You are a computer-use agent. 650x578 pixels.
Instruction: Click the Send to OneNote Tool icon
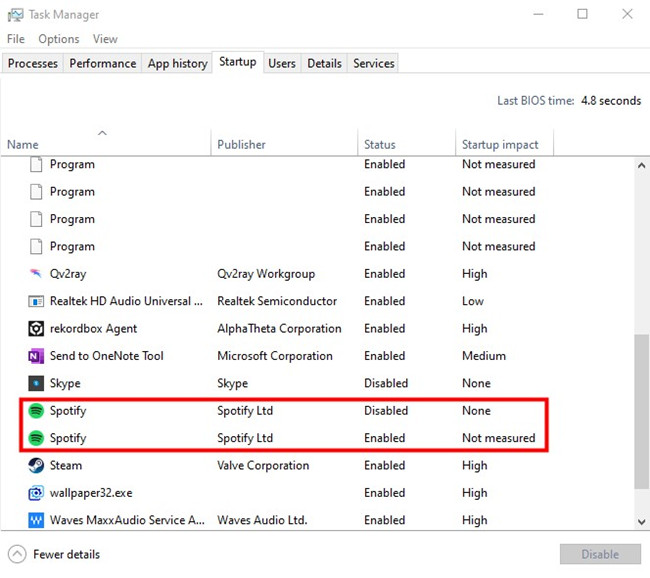point(36,356)
